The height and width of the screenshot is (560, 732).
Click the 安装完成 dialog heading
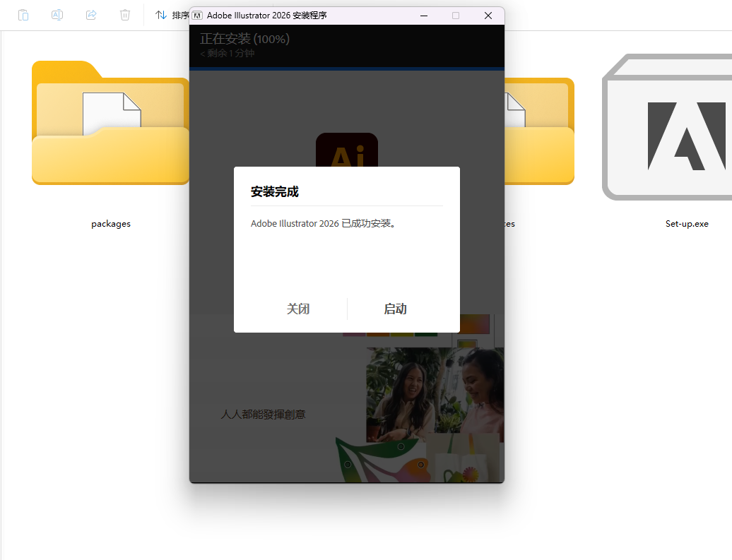click(274, 192)
